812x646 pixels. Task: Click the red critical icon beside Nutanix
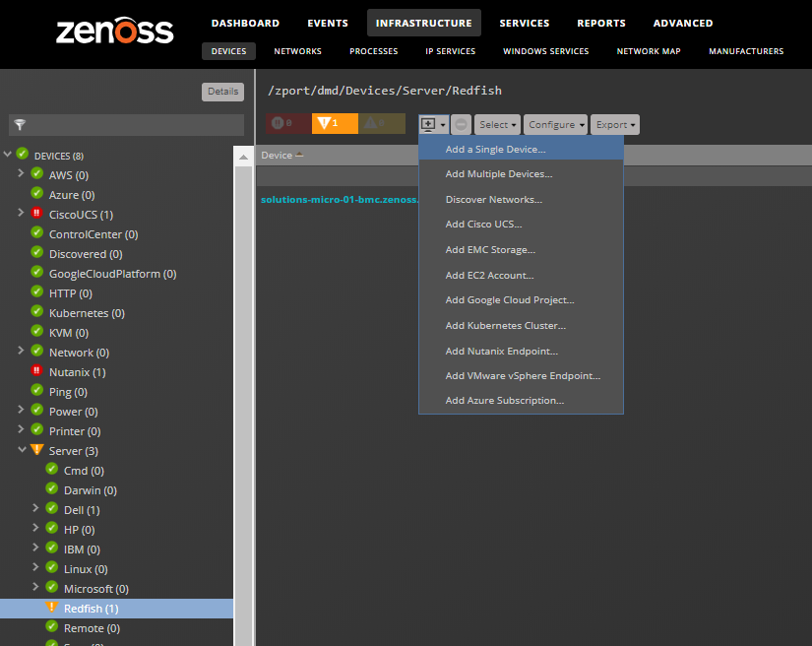[36, 370]
